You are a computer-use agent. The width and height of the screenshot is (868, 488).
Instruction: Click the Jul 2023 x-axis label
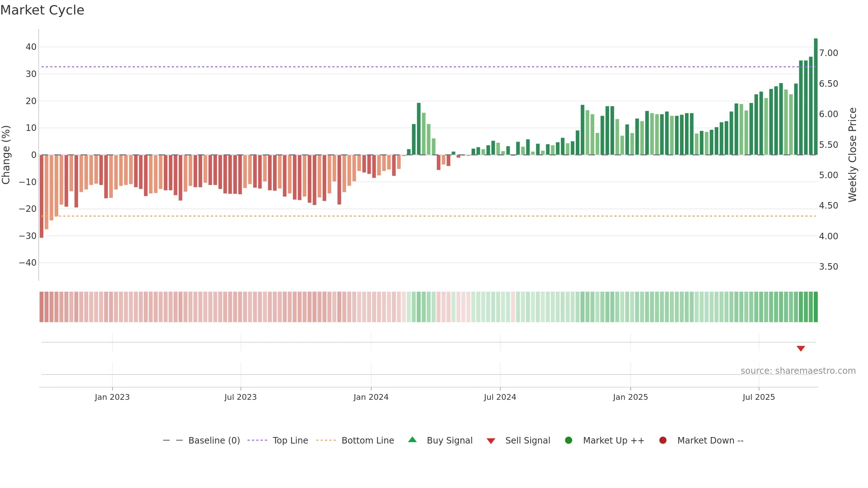[x=241, y=397]
